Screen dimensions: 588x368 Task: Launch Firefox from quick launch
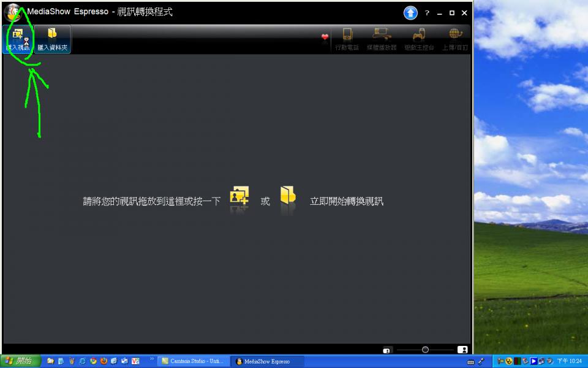pos(104,361)
